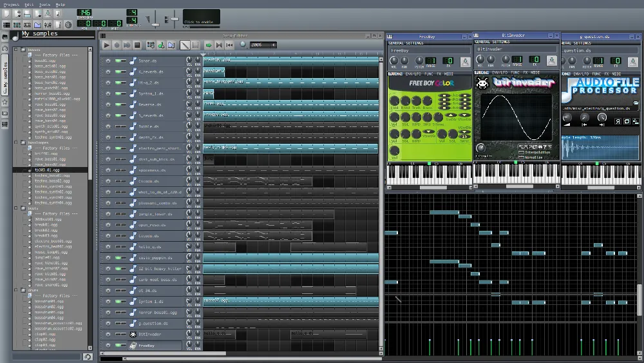
Task: Mute the Sonar.ds track
Action: pos(118,61)
